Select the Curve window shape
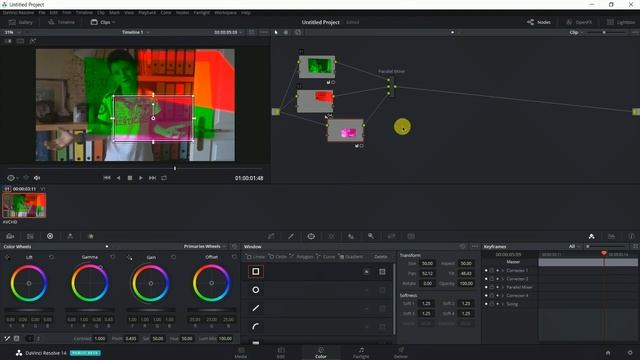The height and width of the screenshot is (360, 640). [x=256, y=326]
